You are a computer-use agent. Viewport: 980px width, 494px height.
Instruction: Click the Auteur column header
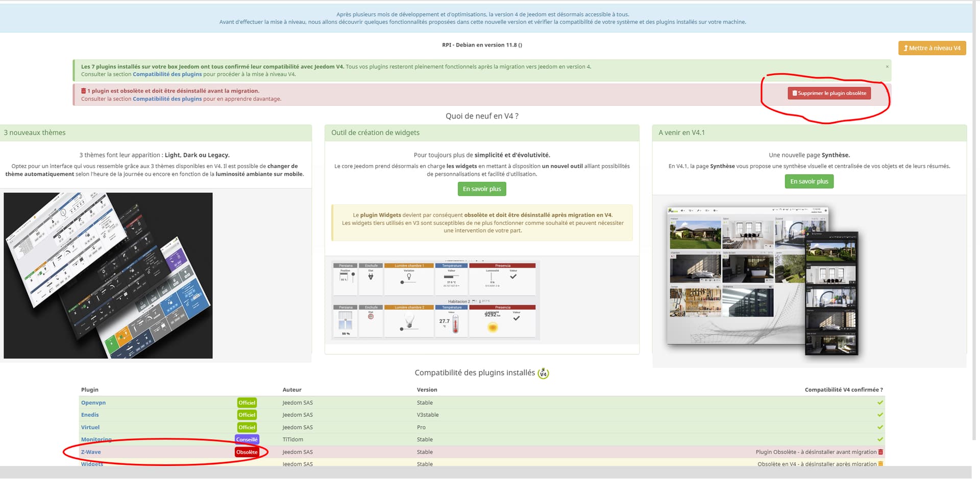pyautogui.click(x=292, y=390)
